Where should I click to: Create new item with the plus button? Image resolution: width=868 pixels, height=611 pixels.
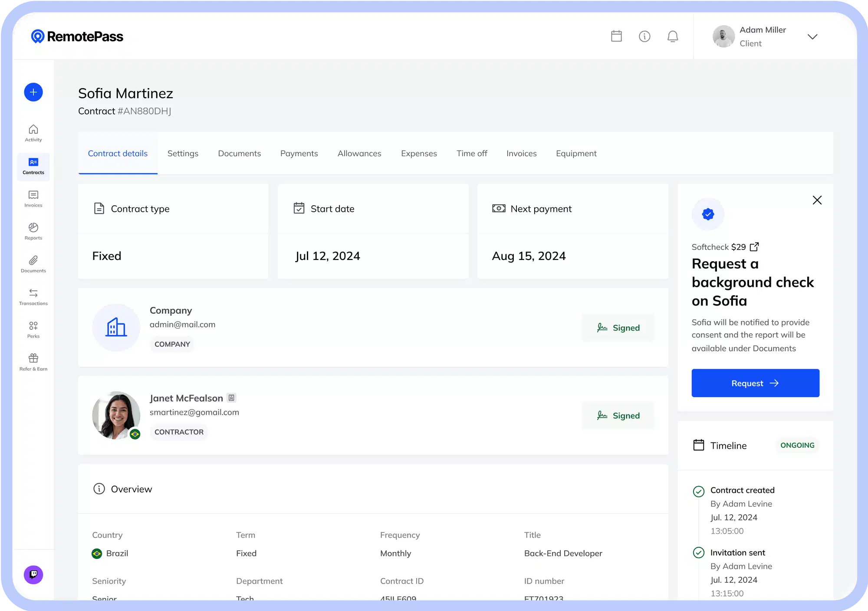click(x=33, y=92)
